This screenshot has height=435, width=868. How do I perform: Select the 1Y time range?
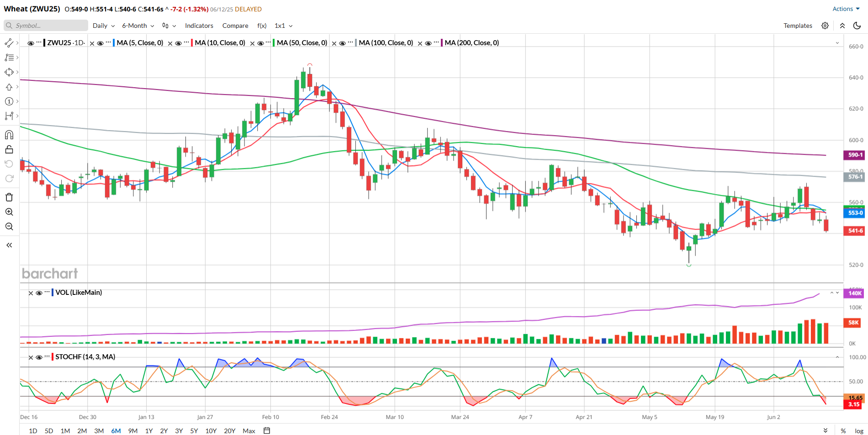click(x=149, y=430)
